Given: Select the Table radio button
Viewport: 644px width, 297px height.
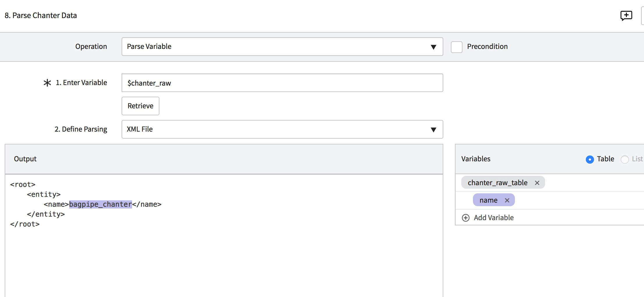Looking at the screenshot, I should (x=590, y=159).
